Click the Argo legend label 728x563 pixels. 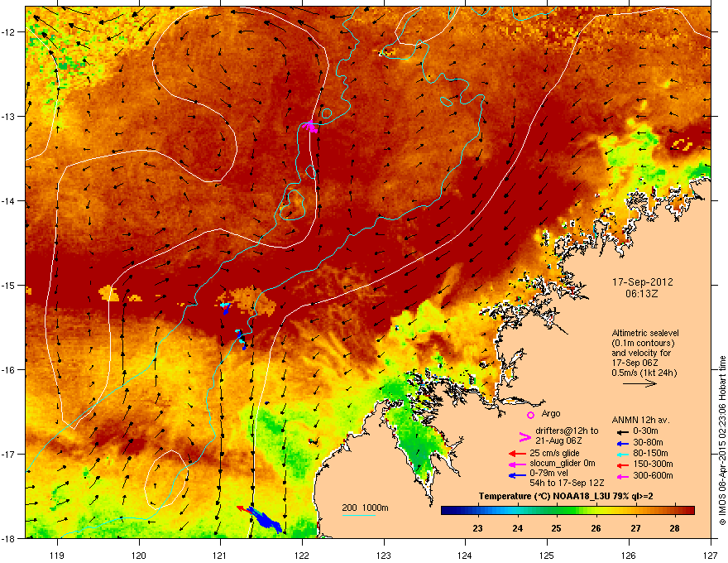pos(551,413)
